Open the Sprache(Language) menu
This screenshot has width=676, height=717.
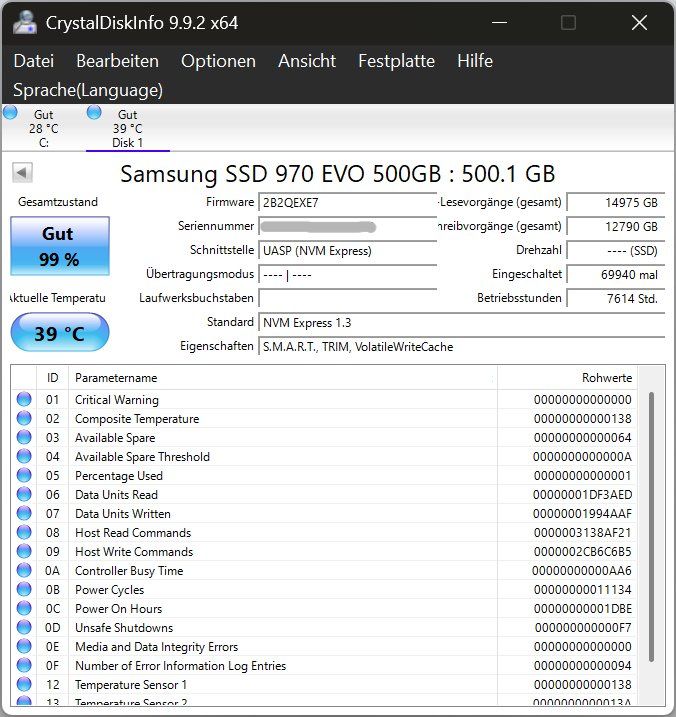[x=88, y=90]
